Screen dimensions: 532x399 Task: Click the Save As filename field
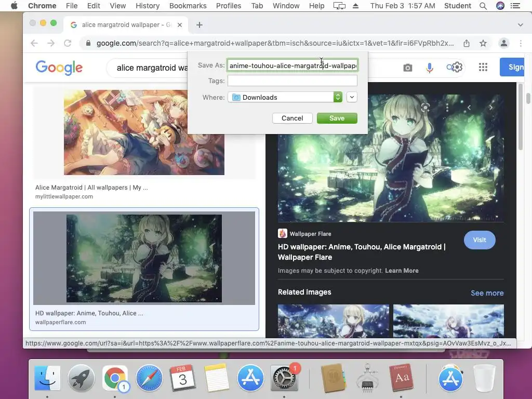292,65
